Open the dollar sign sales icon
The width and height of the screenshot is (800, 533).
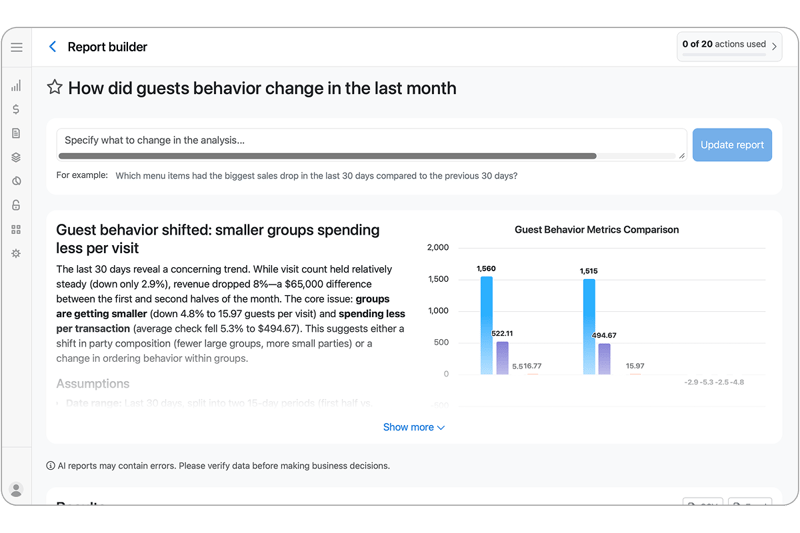16,109
